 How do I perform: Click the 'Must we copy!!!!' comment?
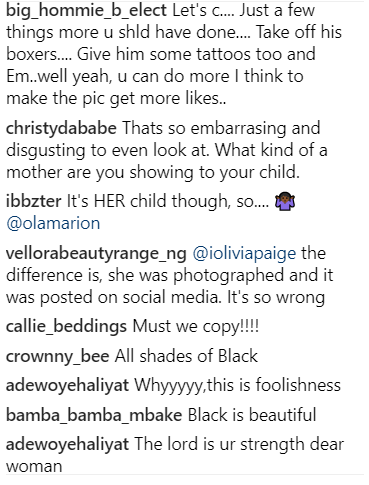point(196,326)
